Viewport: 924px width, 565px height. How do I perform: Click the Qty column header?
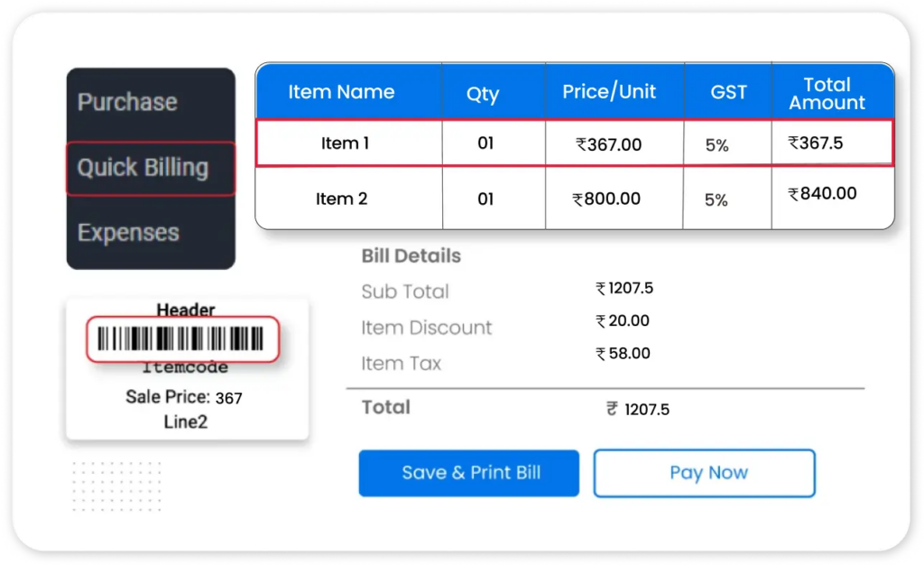[x=483, y=94]
